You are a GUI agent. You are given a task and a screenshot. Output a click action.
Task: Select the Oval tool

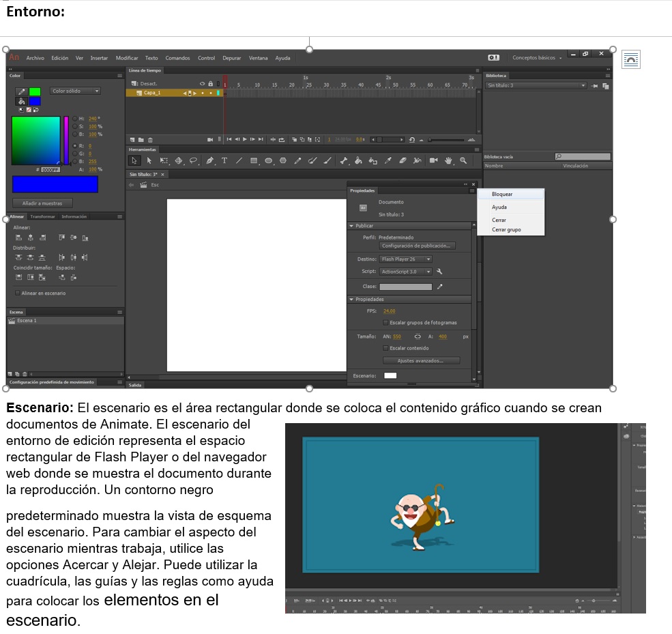(x=268, y=161)
